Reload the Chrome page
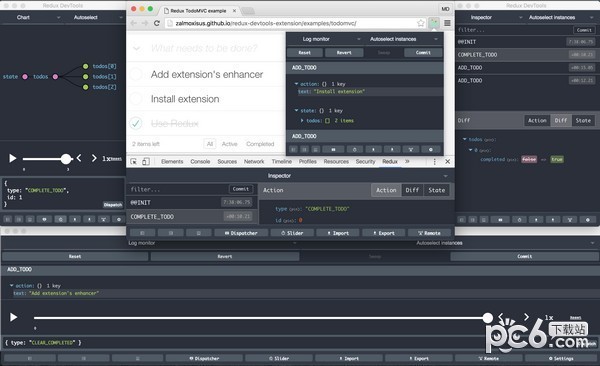Screen dimensions: 600x366 (157, 23)
